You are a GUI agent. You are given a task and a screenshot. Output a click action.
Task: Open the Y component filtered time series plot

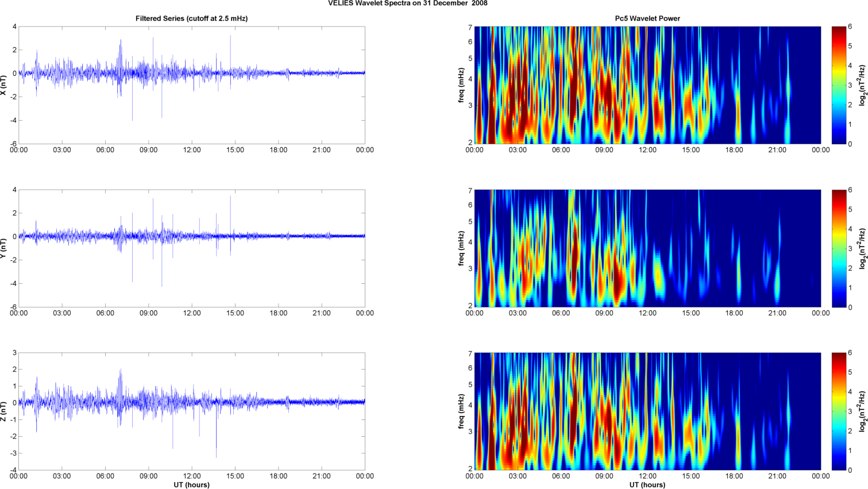coord(192,248)
